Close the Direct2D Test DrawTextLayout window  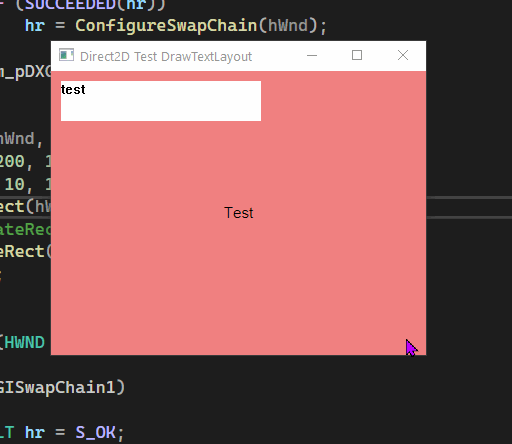click(x=403, y=55)
